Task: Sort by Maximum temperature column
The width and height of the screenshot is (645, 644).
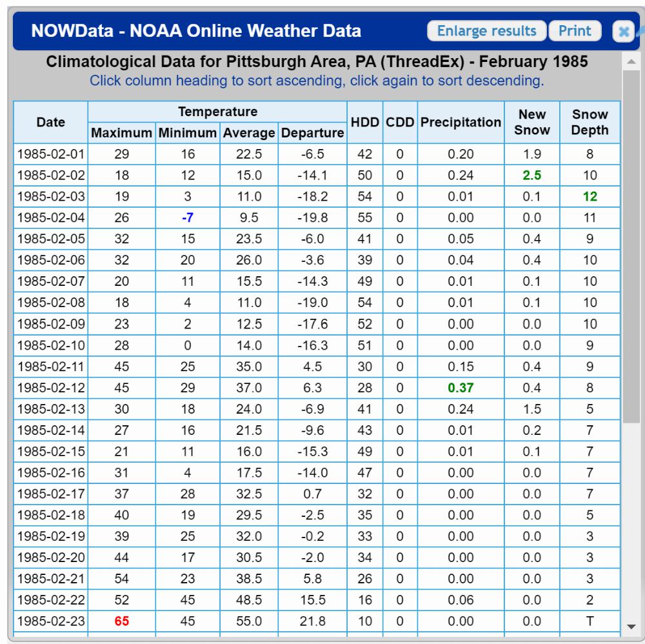Action: pyautogui.click(x=121, y=133)
